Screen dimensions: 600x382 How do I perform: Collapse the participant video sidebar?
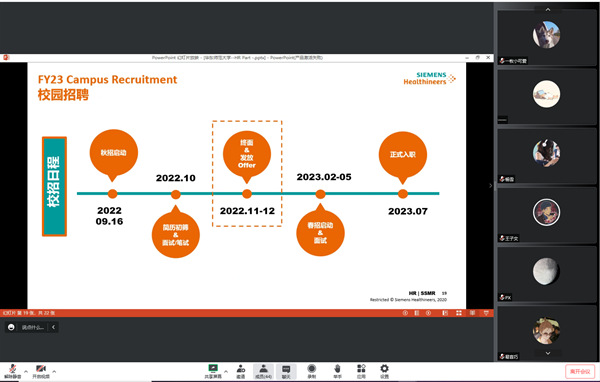pos(491,186)
